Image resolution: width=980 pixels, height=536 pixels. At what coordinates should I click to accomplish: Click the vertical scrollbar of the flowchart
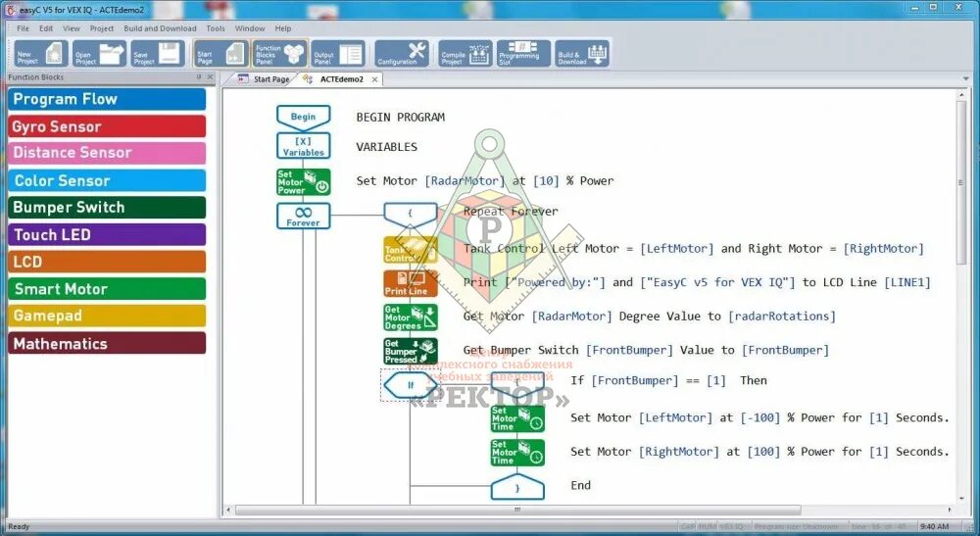[x=961, y=182]
